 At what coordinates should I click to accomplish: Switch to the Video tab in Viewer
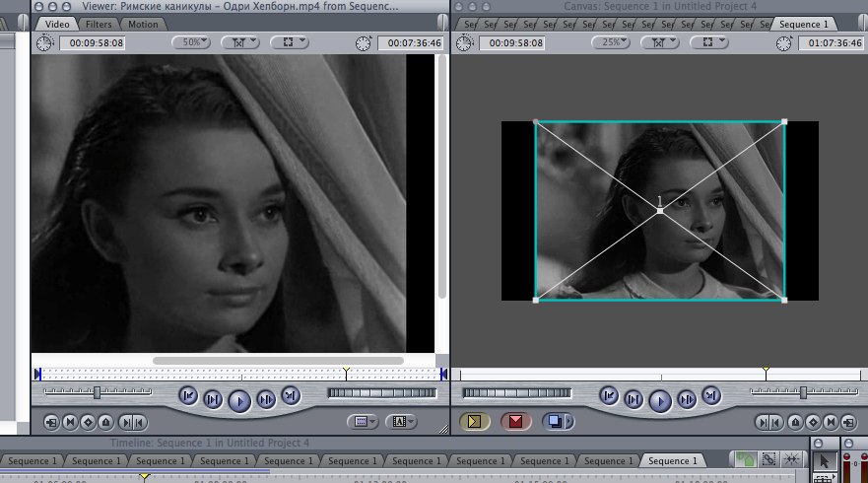[57, 24]
